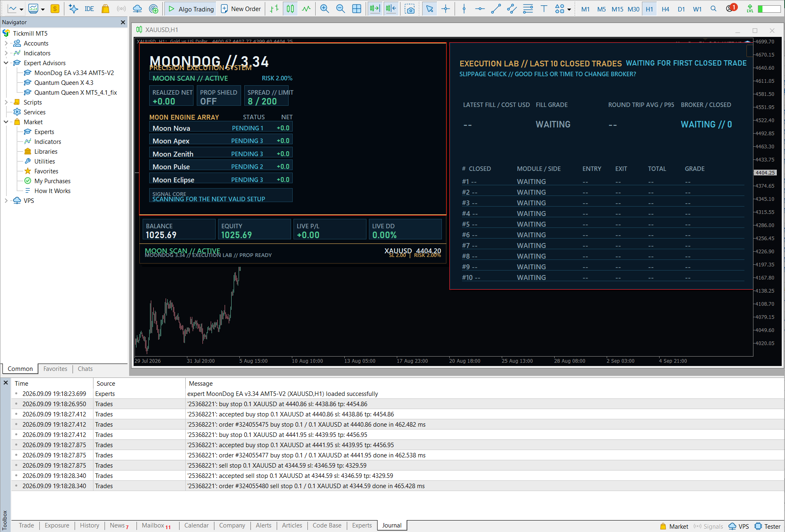Open the Trade tab in Toolbox
Image resolution: width=785 pixels, height=532 pixels.
pyautogui.click(x=26, y=525)
